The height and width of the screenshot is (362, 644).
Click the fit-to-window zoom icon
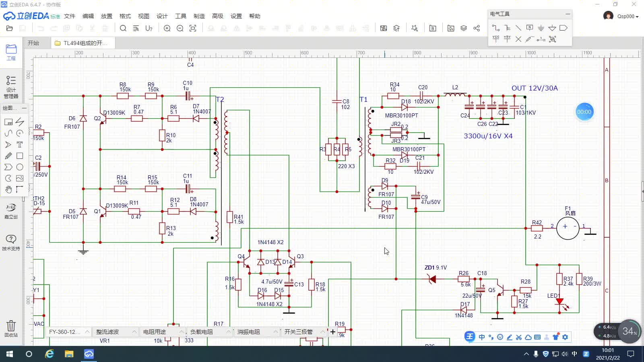193,28
